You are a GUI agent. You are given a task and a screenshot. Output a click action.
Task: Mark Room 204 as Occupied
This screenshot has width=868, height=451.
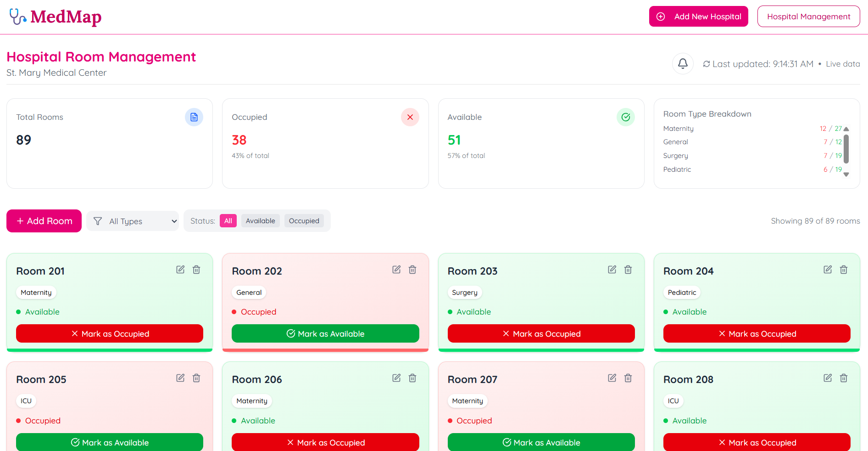(757, 333)
